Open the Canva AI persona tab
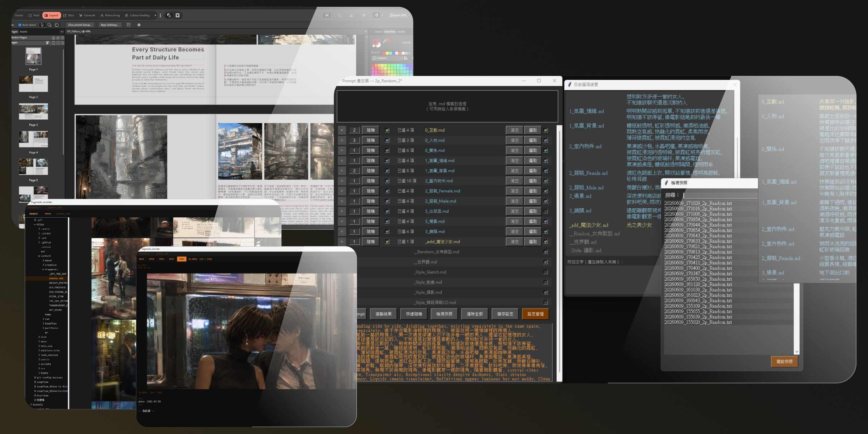Viewport: 868px width, 434px height. (87, 15)
